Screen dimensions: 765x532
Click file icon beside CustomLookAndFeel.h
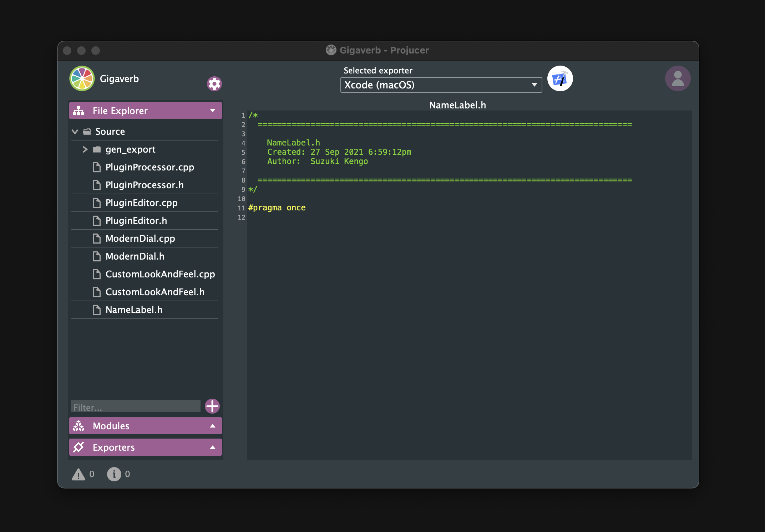tap(97, 292)
